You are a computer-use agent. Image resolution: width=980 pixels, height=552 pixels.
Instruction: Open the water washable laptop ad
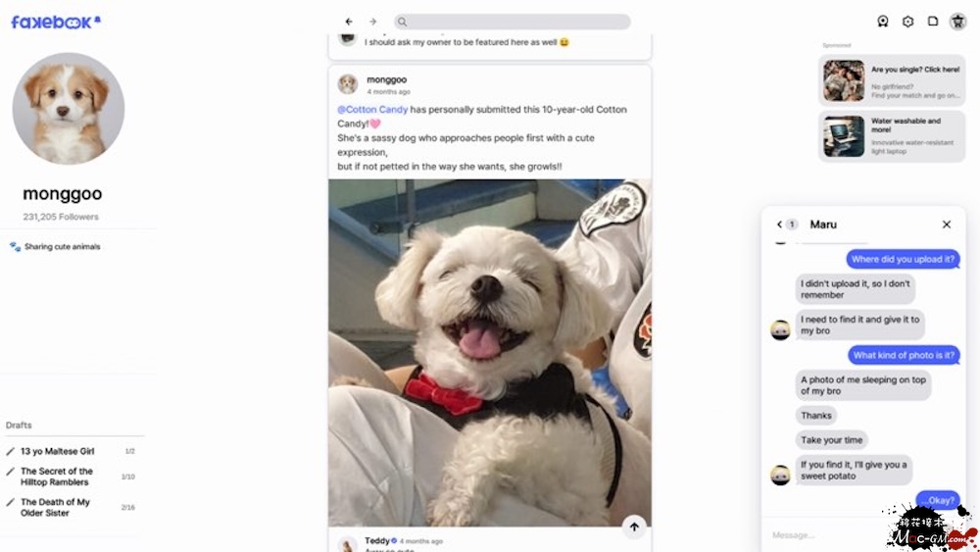pyautogui.click(x=891, y=136)
